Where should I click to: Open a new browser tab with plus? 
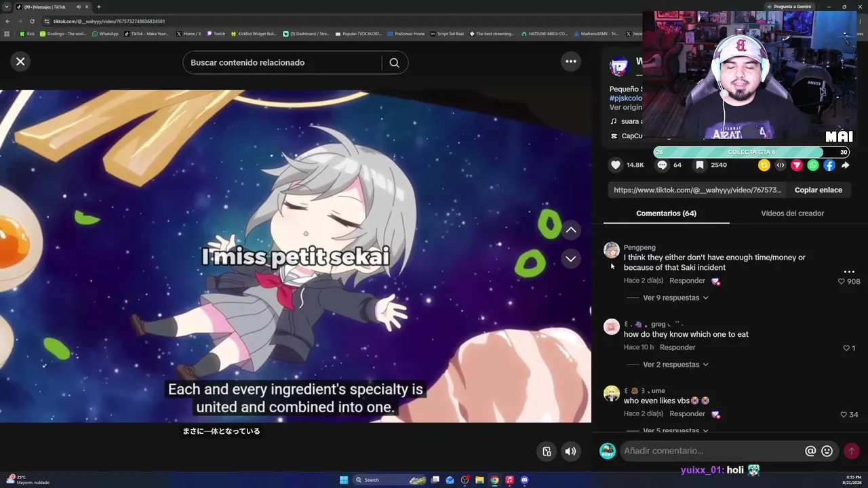99,7
